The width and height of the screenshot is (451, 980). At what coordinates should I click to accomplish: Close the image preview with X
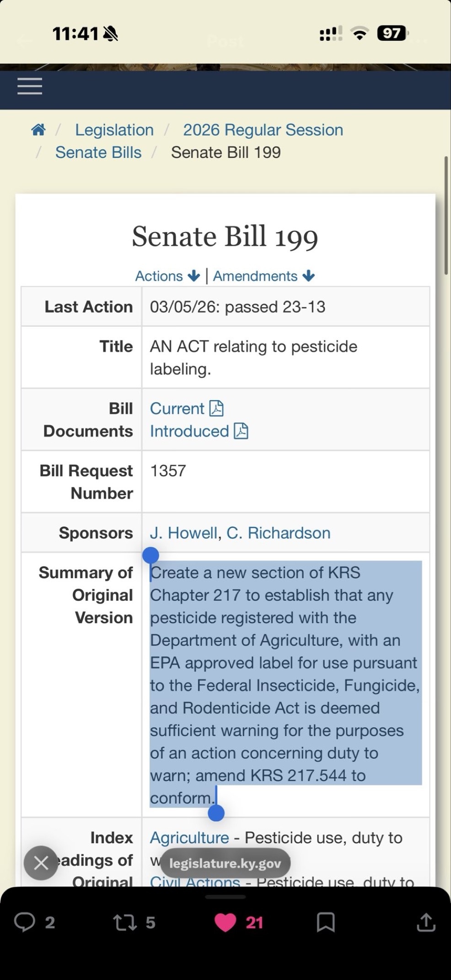click(x=41, y=863)
